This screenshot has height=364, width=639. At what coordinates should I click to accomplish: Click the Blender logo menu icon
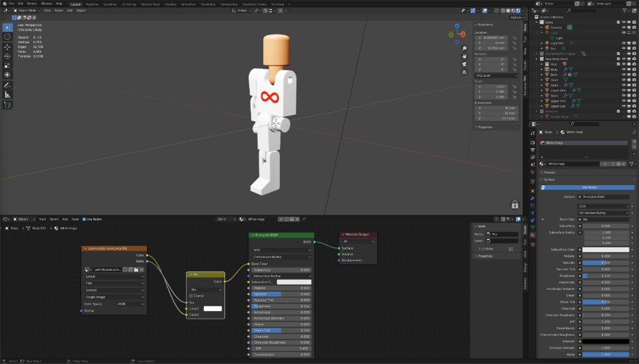tap(4, 4)
